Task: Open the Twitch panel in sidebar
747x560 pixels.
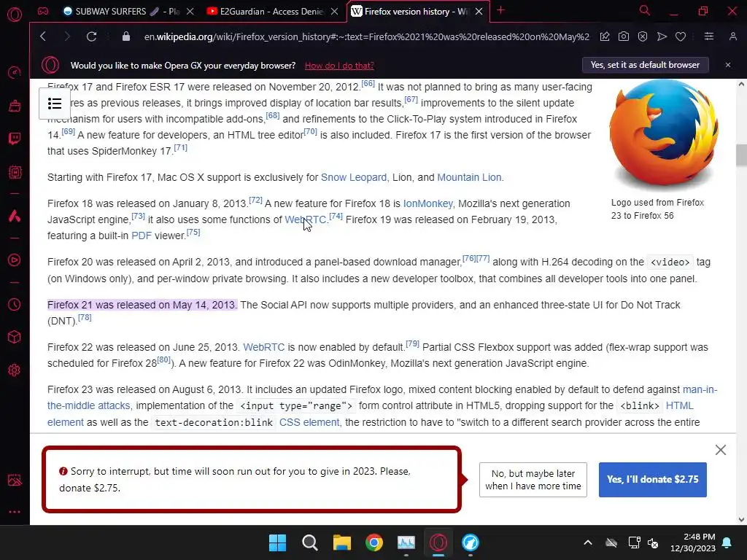Action: 15,139
